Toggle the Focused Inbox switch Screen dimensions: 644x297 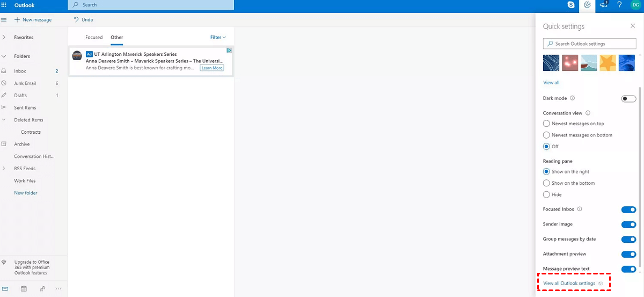tap(628, 209)
